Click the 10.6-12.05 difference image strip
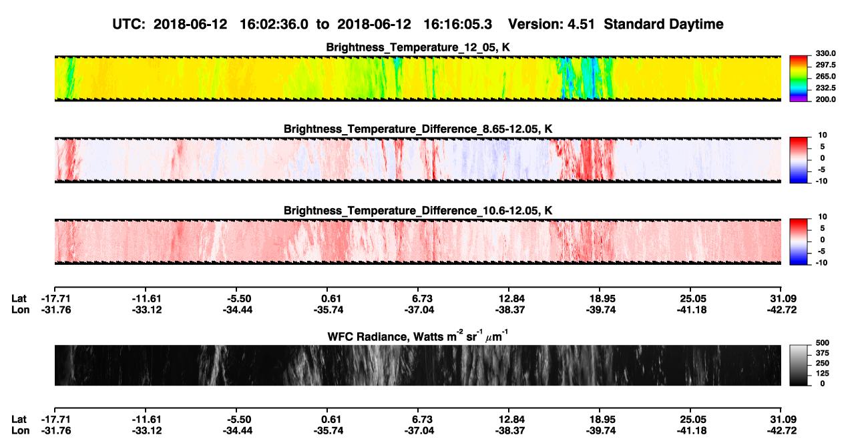Screen dimensions: 868x445 pyautogui.click(x=418, y=241)
